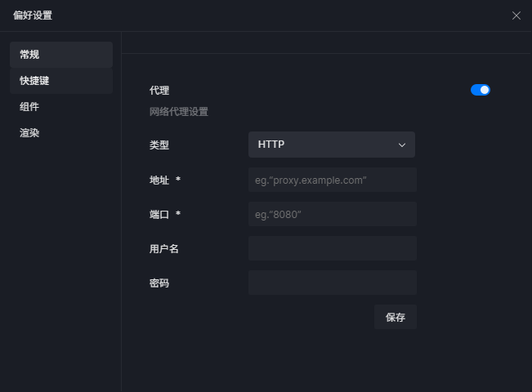Close the 偏好设置 dialog with X icon

516,16
